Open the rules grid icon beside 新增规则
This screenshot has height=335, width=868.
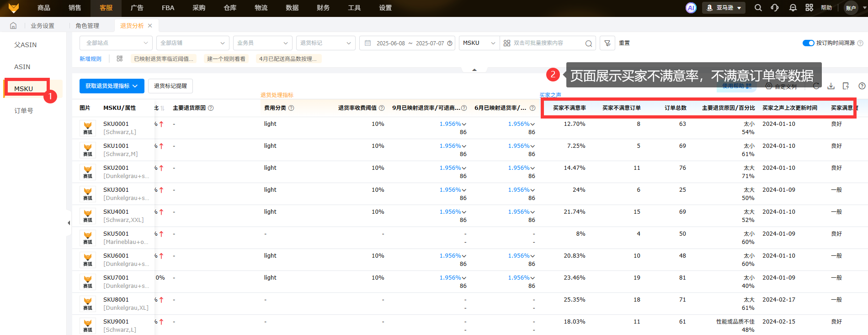pyautogui.click(x=120, y=59)
